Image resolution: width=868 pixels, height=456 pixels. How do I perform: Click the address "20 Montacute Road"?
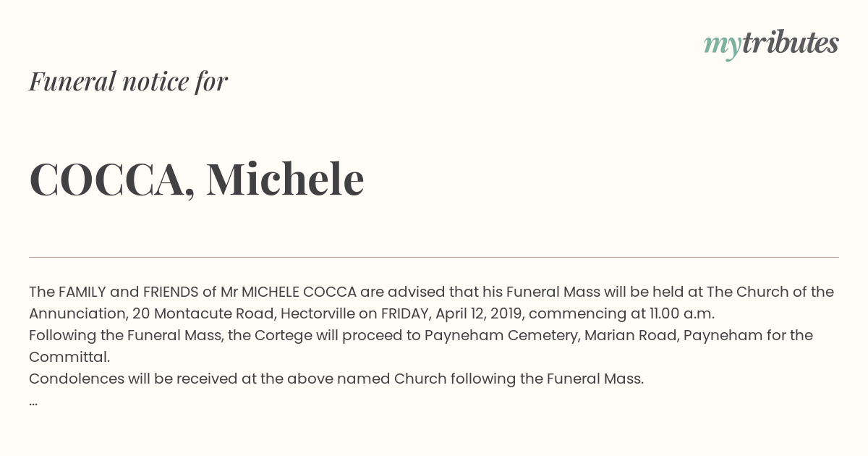pos(202,313)
